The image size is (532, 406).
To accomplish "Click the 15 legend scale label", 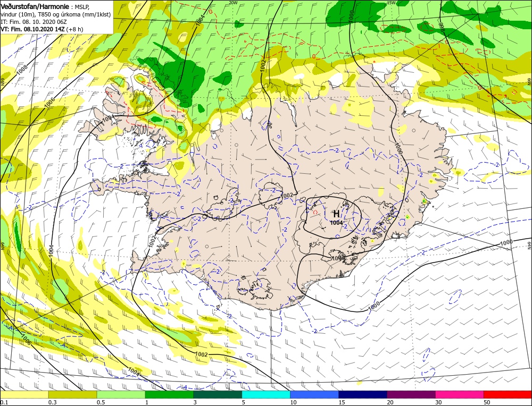I will click(x=342, y=402).
